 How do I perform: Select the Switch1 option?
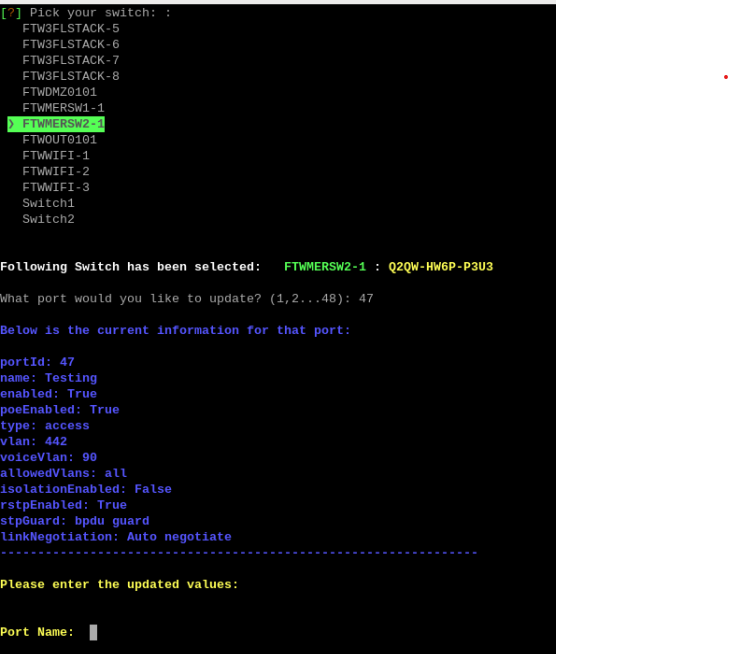pos(48,204)
